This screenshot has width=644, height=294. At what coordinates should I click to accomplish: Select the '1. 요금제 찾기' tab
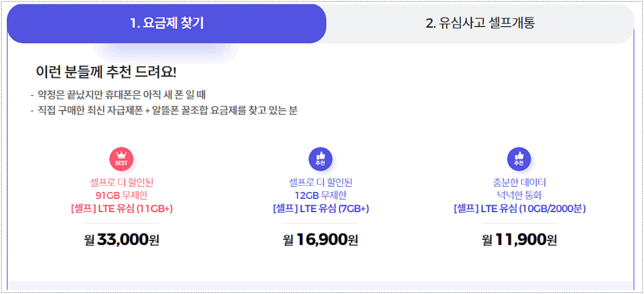pyautogui.click(x=167, y=24)
